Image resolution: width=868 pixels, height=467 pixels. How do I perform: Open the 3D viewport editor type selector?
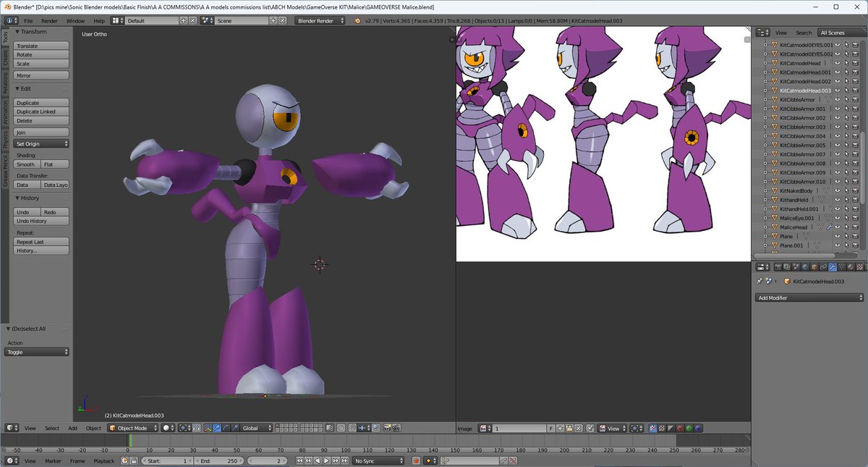pos(12,428)
